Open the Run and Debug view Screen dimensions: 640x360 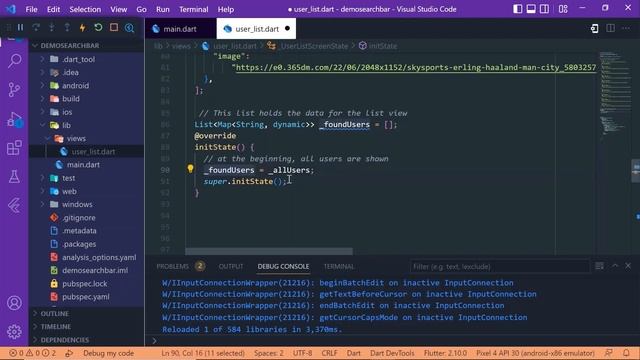14,120
